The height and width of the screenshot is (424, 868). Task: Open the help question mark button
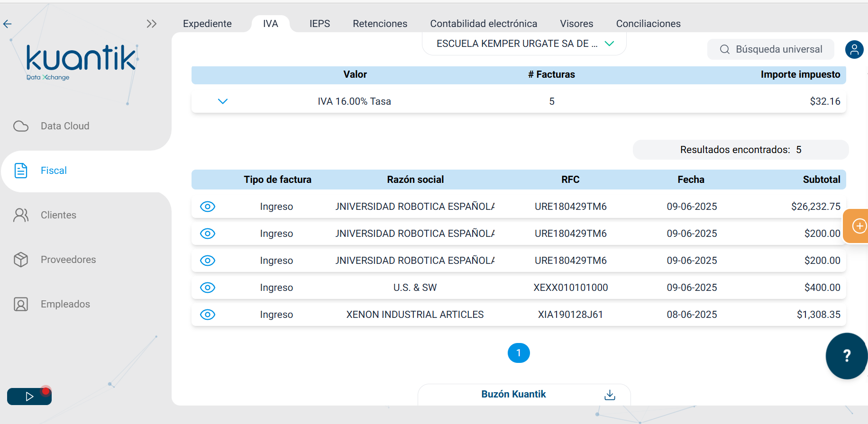click(x=847, y=356)
